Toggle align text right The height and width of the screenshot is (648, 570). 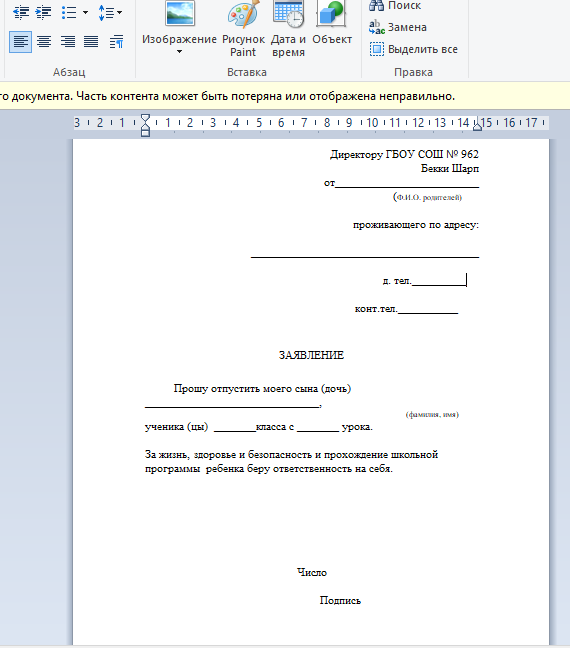(x=68, y=42)
